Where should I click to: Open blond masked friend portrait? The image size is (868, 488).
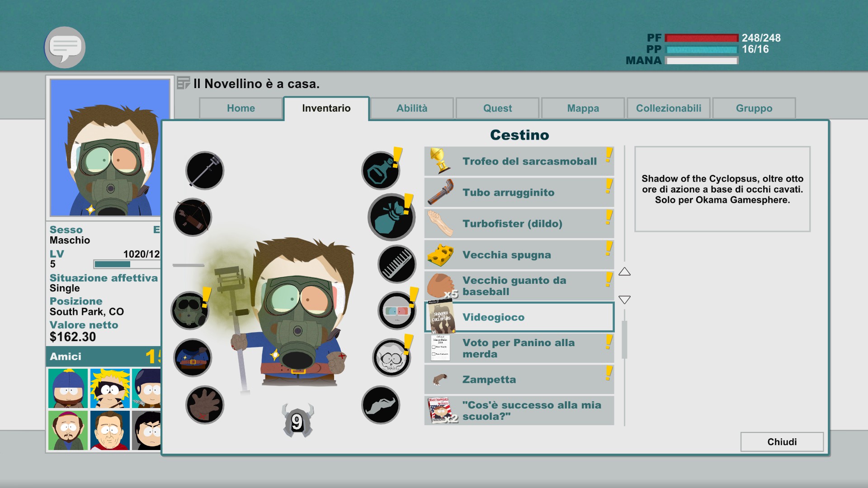pos(110,388)
